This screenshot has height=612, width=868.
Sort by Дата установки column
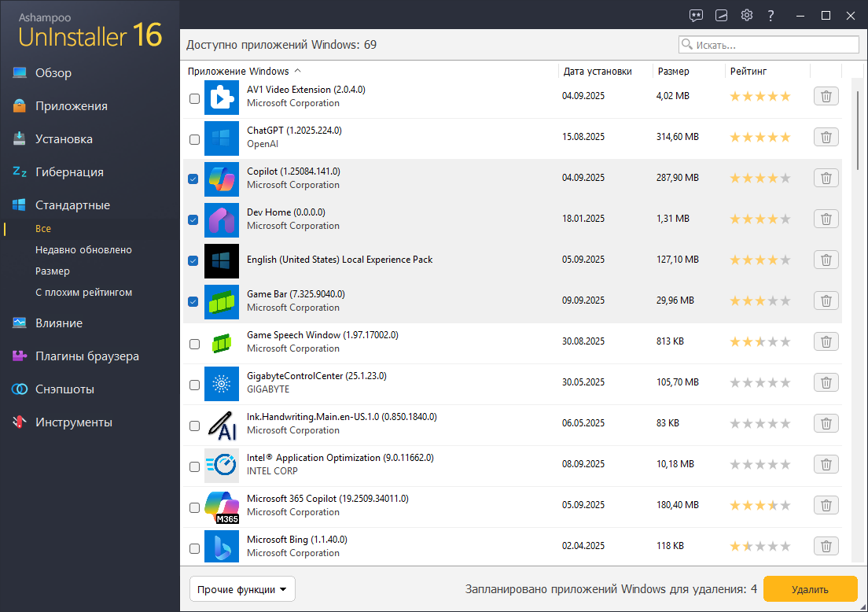(598, 71)
